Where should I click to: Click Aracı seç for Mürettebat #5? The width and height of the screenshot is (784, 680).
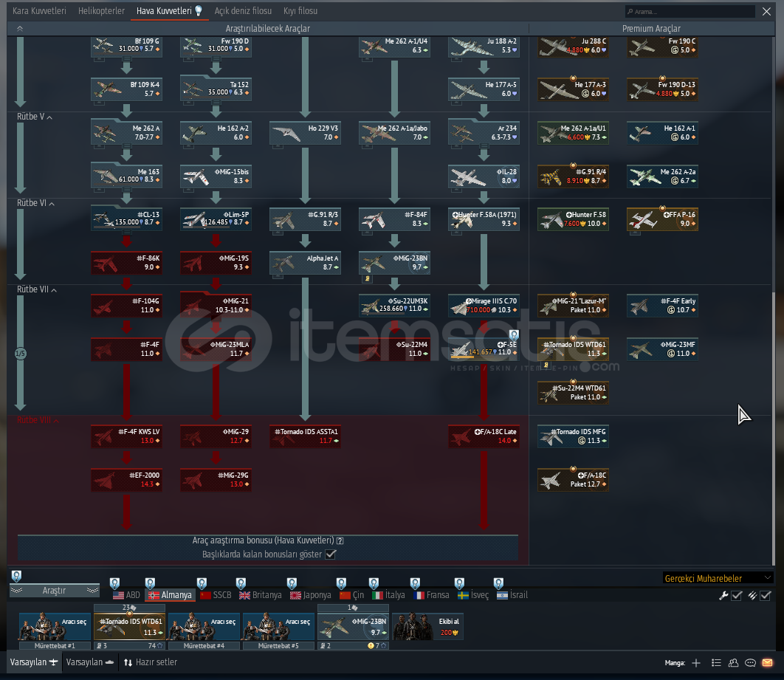(278, 627)
